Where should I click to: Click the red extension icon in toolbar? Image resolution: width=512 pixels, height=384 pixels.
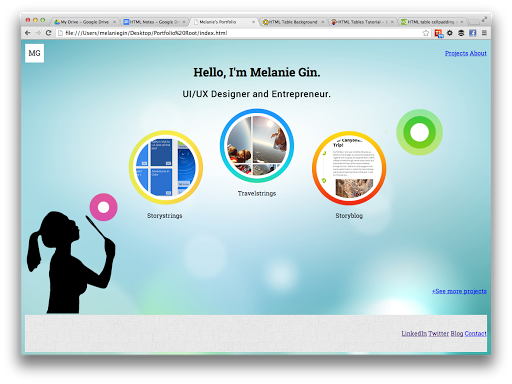pos(439,33)
